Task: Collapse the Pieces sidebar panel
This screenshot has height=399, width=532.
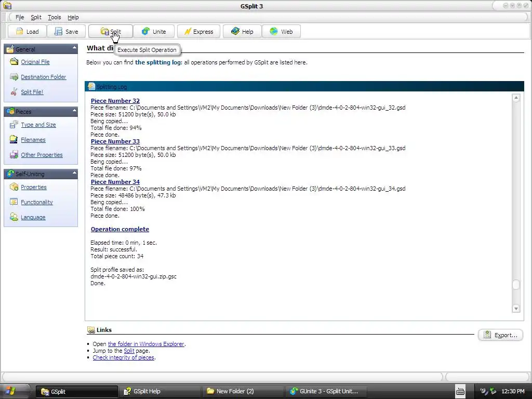Action: 74,111
